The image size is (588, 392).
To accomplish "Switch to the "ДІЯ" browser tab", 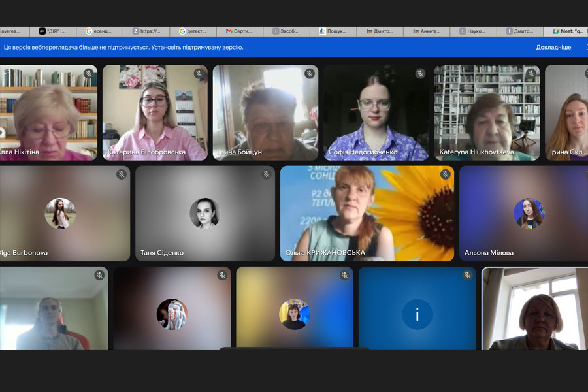I will [53, 31].
